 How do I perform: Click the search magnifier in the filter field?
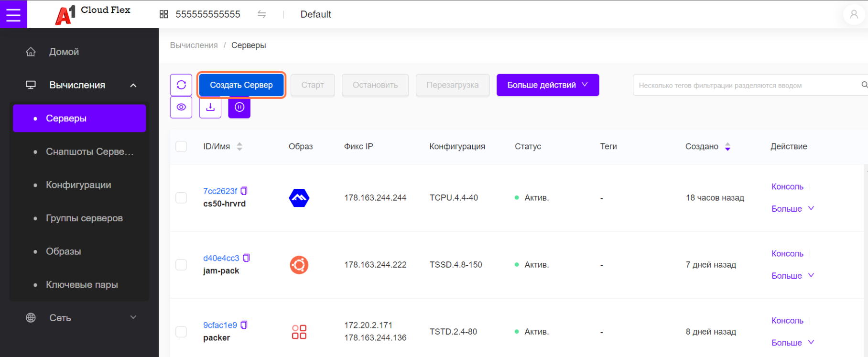point(864,85)
